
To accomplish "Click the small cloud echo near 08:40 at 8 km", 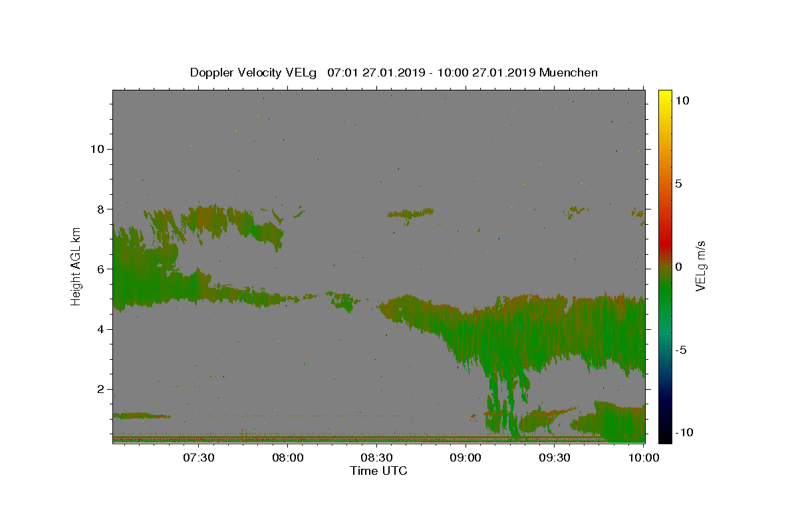I will tap(411, 213).
